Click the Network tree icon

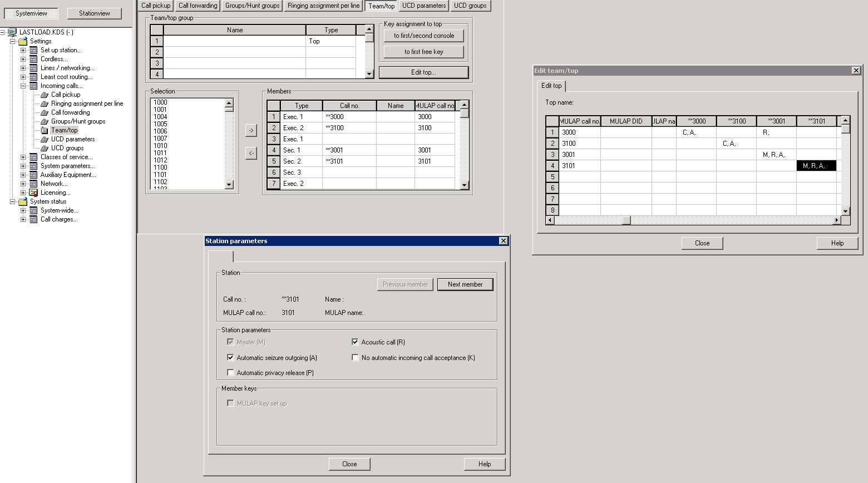click(x=33, y=184)
